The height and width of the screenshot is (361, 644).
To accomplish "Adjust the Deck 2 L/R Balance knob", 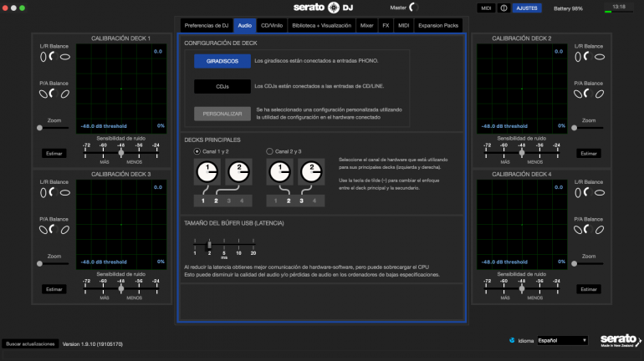I will click(588, 57).
